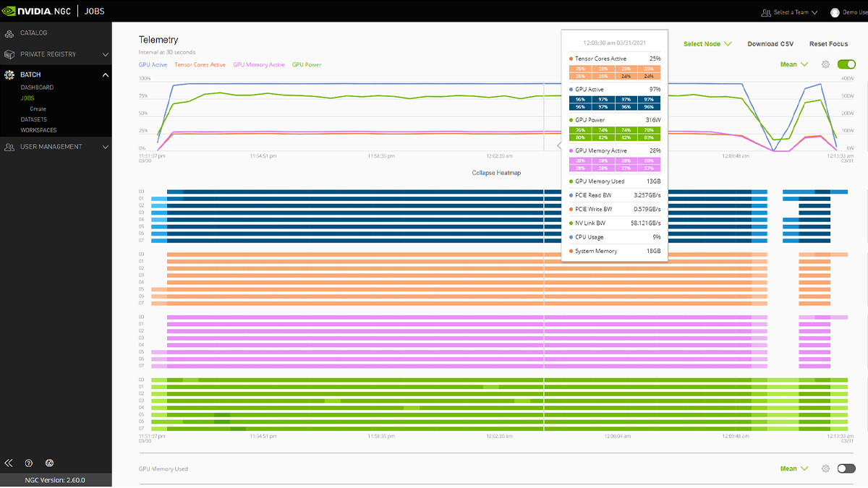Open the Select Node dropdown
Viewport: 868px width, 488px height.
tap(707, 44)
